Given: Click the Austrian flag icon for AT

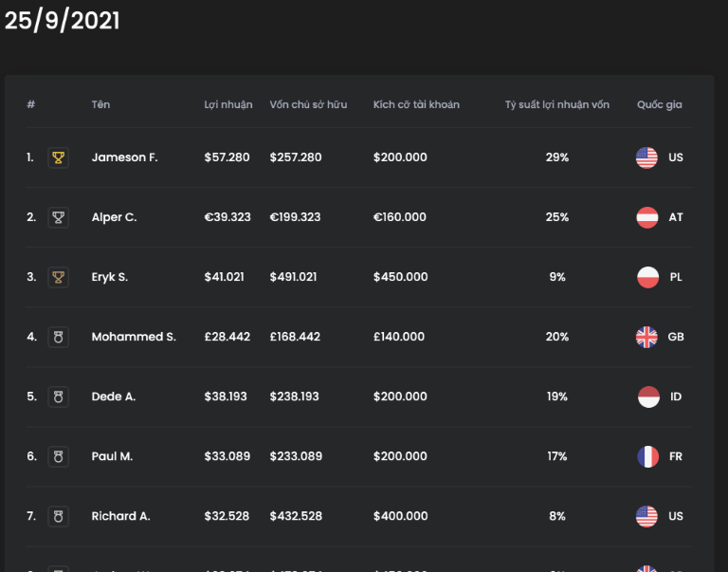Looking at the screenshot, I should click(x=646, y=217).
